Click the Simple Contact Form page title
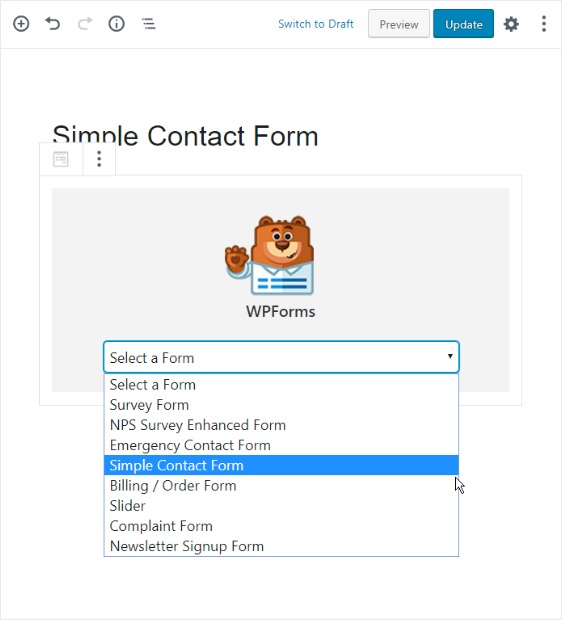The width and height of the screenshot is (562, 620). click(x=185, y=135)
